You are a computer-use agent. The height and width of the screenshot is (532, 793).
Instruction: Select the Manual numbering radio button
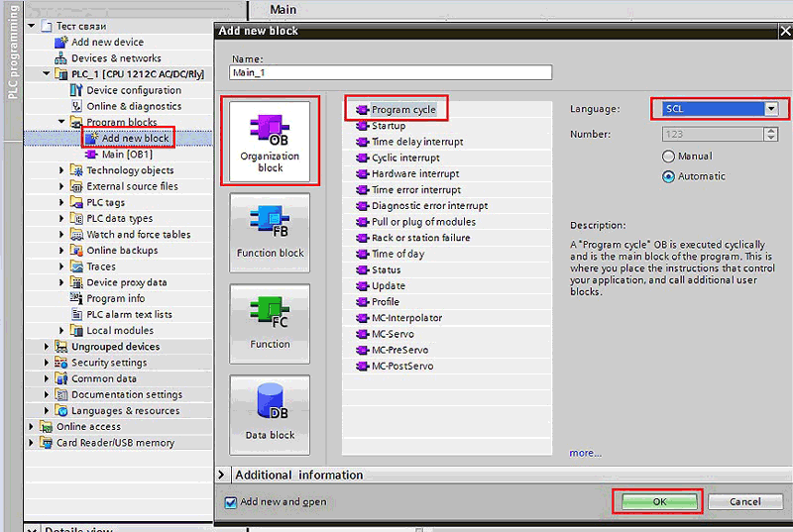pos(669,157)
